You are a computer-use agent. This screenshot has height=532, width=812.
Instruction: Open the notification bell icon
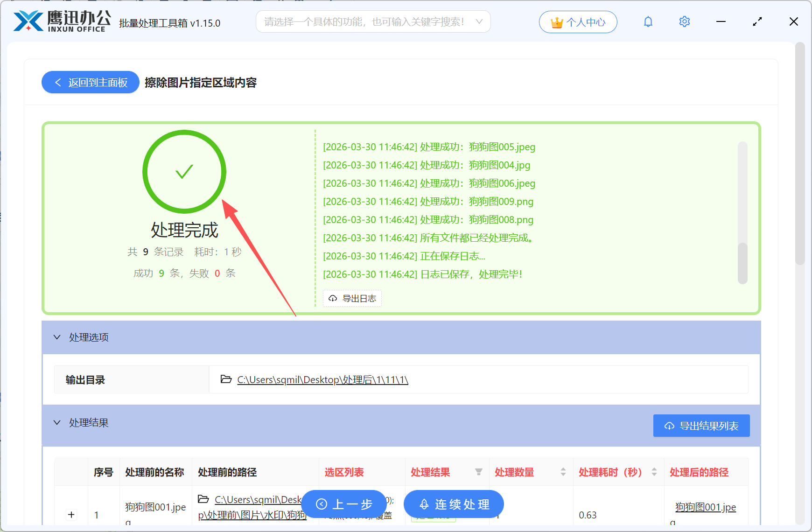tap(648, 21)
